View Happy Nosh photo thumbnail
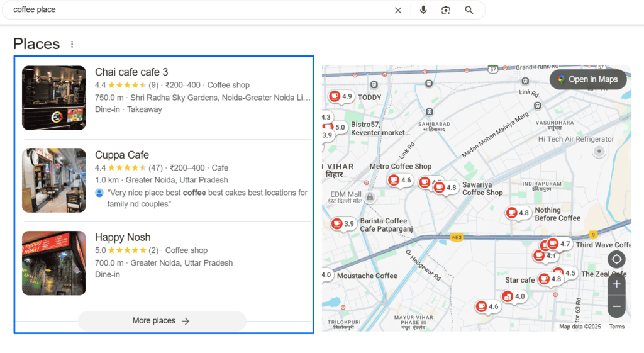 point(54,263)
